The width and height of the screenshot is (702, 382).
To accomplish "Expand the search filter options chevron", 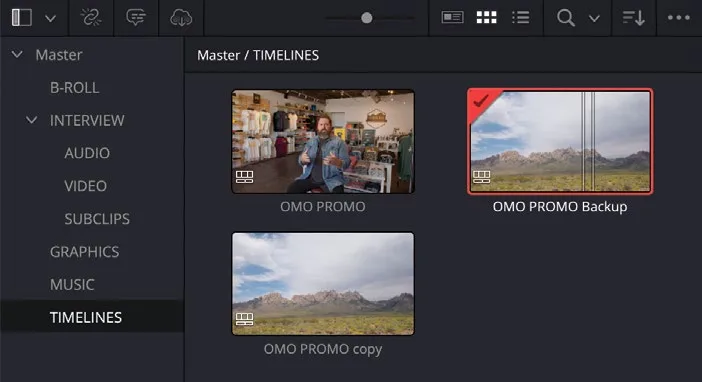I will tap(594, 18).
